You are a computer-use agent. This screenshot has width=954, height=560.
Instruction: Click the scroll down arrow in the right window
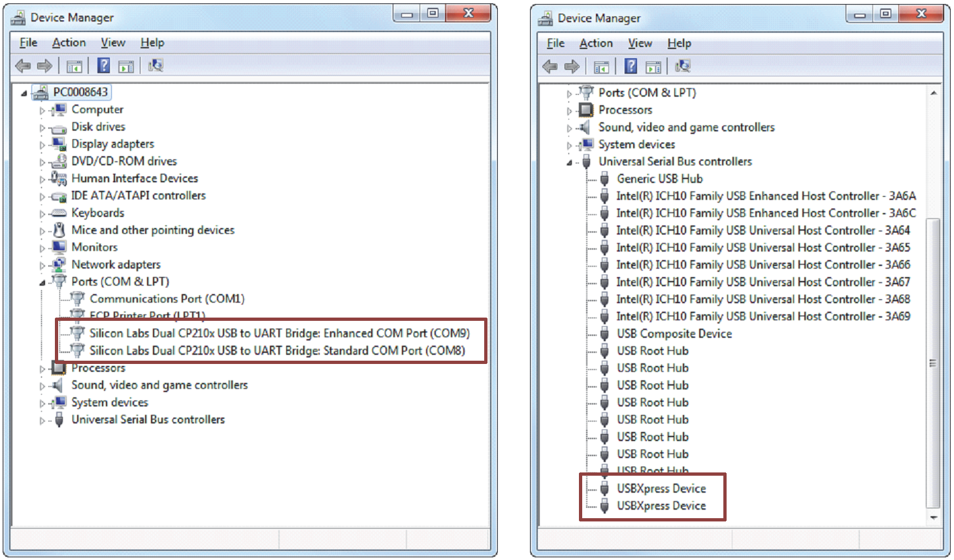(x=934, y=518)
